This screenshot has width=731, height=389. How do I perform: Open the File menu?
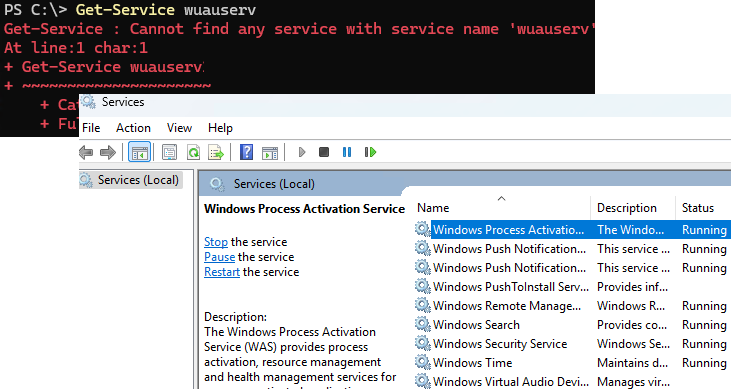tap(91, 128)
